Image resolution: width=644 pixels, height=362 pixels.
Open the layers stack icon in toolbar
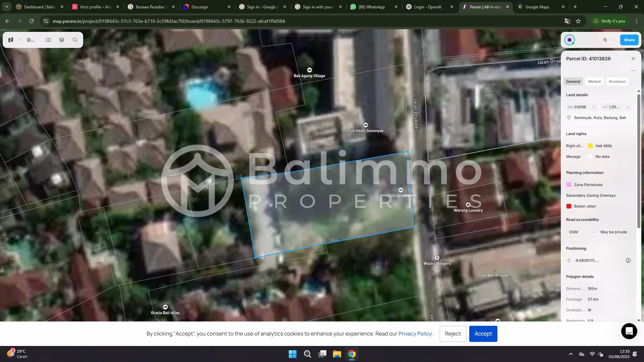pyautogui.click(x=62, y=40)
